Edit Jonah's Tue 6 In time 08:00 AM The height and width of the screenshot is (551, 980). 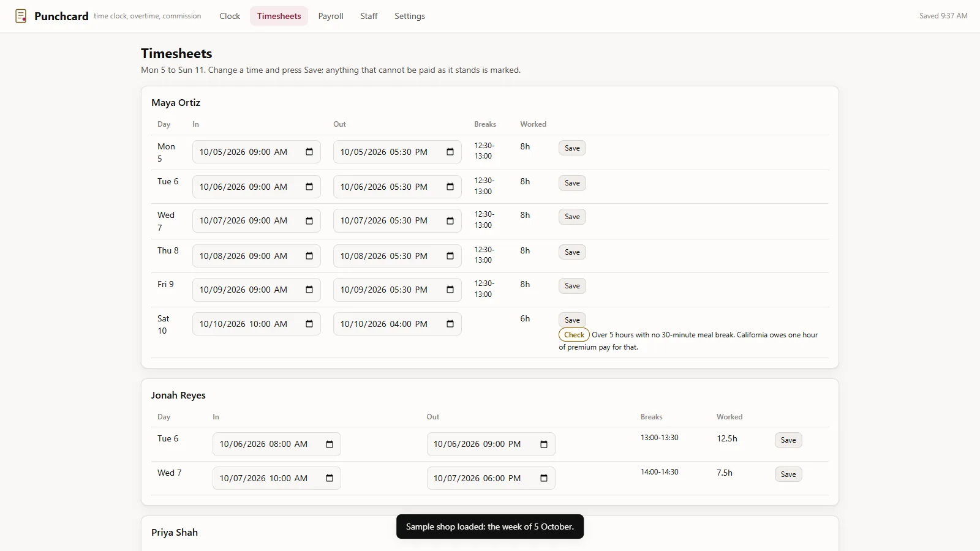pyautogui.click(x=277, y=444)
